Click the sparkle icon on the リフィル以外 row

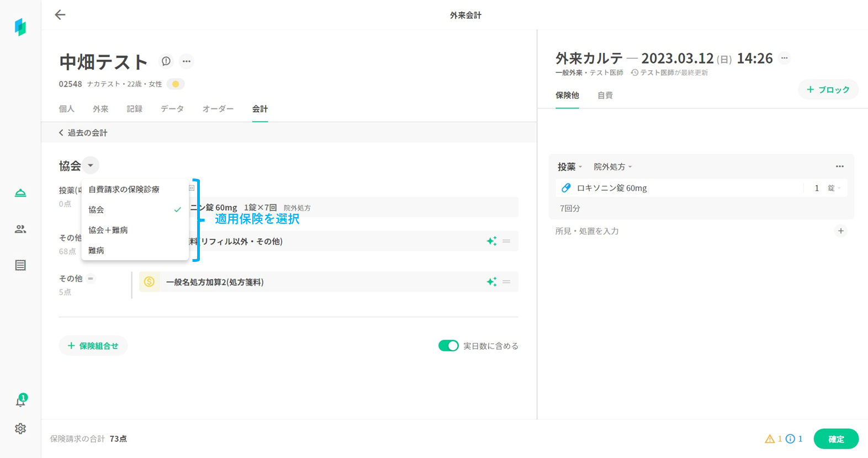(x=491, y=241)
